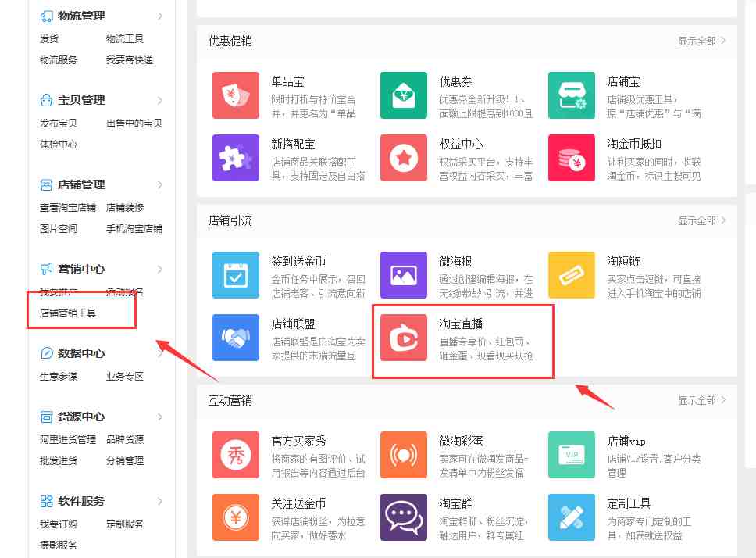Click the 店铺vip card icon
The width and height of the screenshot is (756, 558).
(x=572, y=455)
